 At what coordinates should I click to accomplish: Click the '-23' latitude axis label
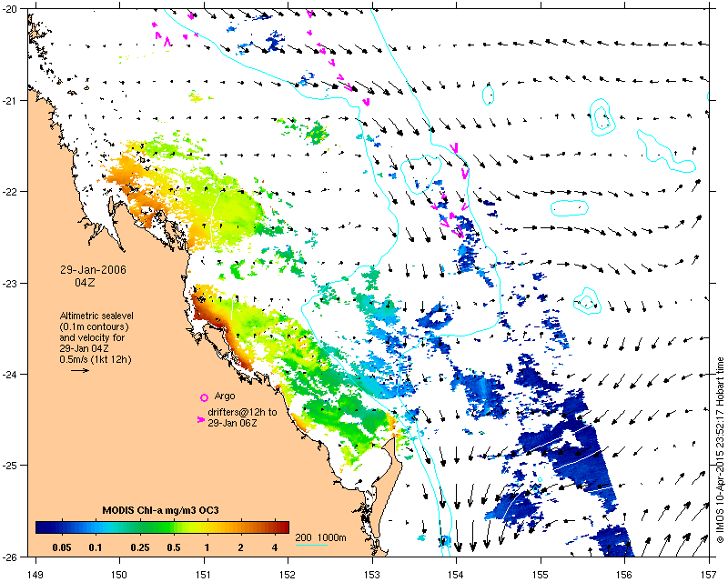9,283
